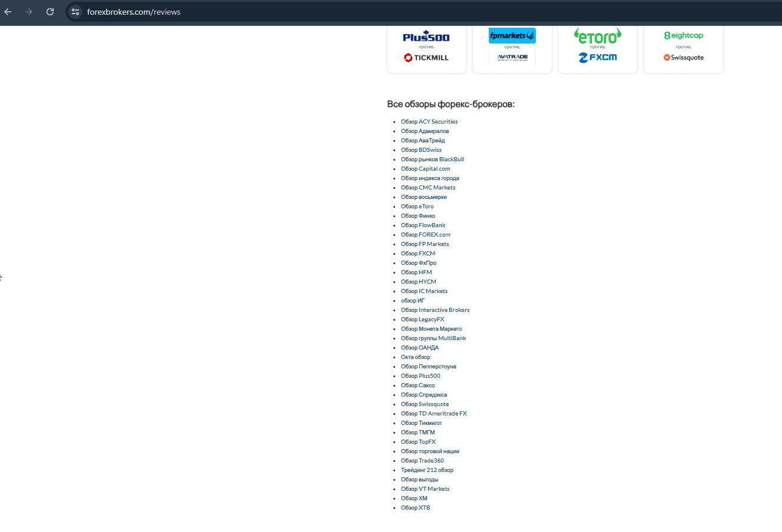Click the heading Все обзоры форекс-брокеров
This screenshot has width=782, height=532.
click(x=450, y=104)
